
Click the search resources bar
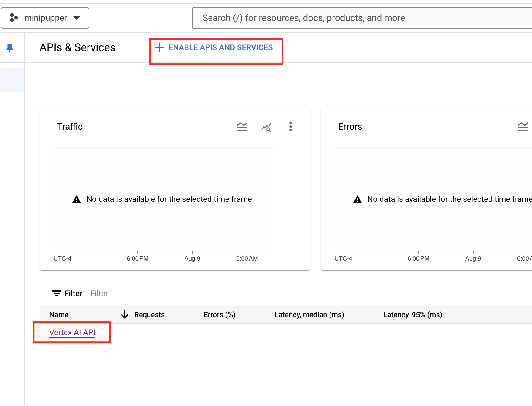[x=362, y=18]
